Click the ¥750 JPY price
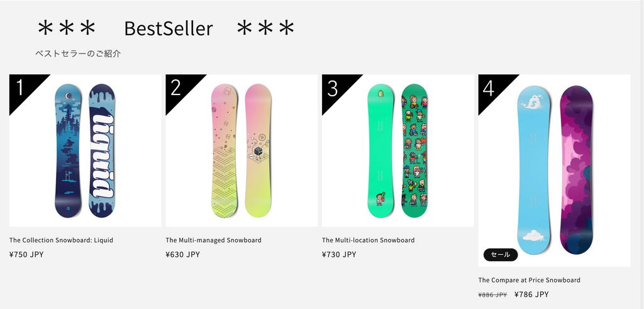644x309 pixels. (x=26, y=254)
